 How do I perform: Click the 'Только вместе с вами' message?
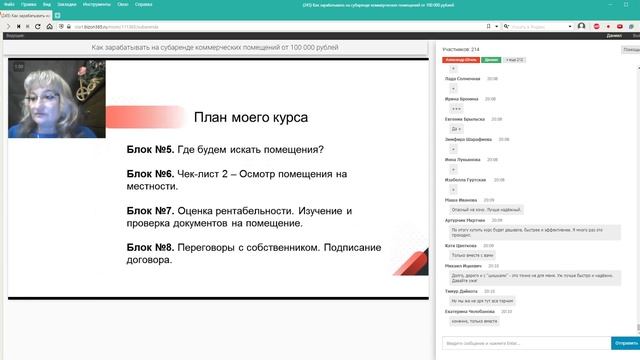tap(472, 256)
